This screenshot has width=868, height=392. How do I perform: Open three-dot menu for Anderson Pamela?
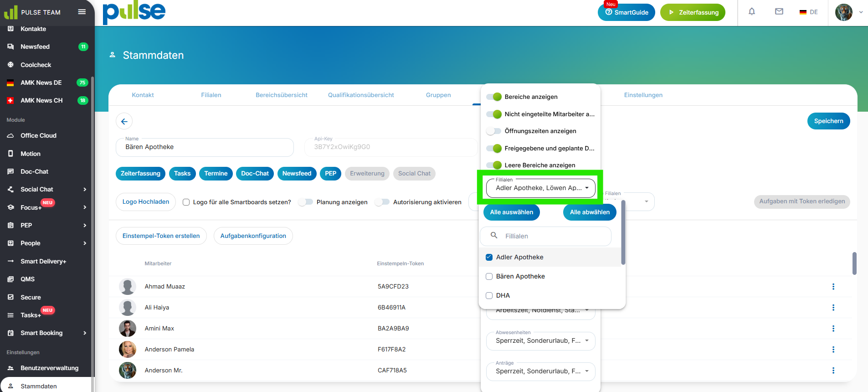click(833, 350)
